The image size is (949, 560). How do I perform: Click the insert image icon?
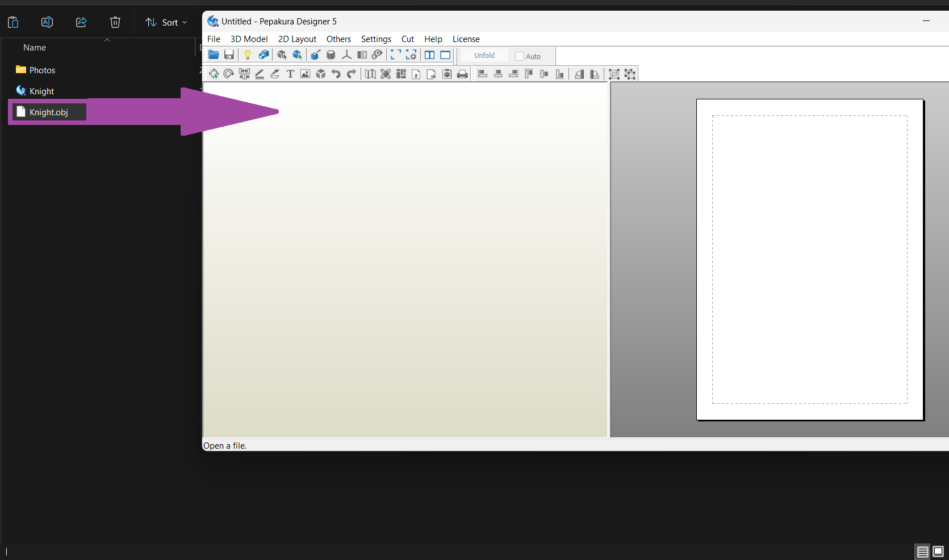[x=306, y=74]
